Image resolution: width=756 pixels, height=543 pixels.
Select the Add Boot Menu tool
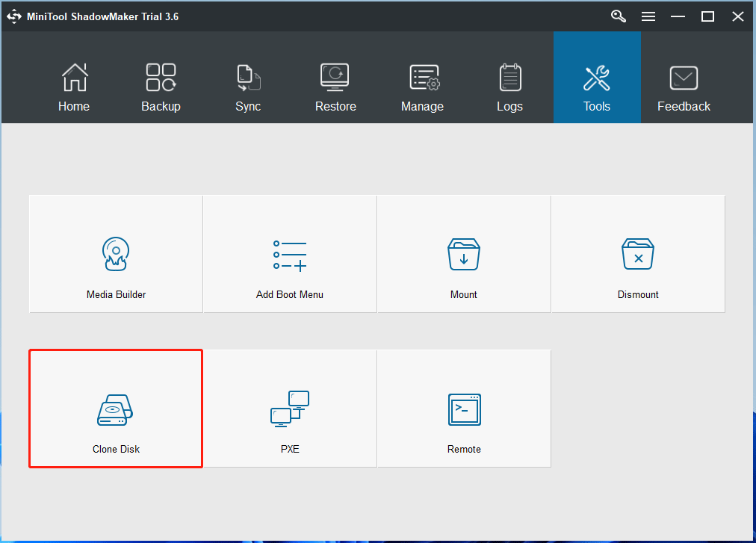[290, 254]
